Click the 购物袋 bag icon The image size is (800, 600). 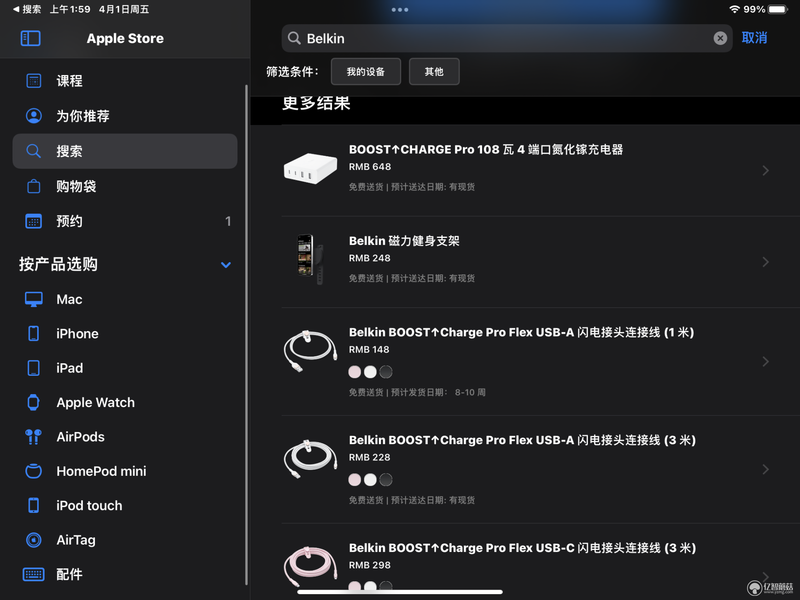click(34, 186)
